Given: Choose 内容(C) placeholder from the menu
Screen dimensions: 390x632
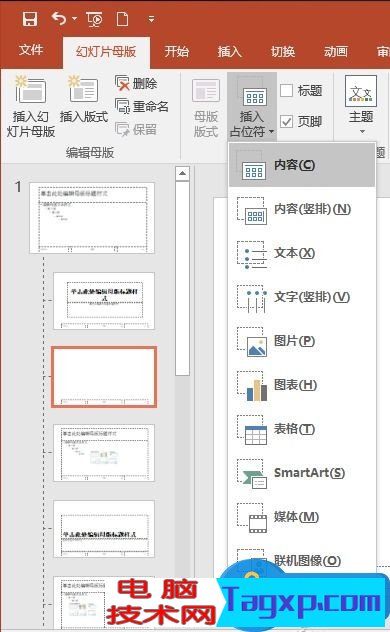Looking at the screenshot, I should 302,165.
